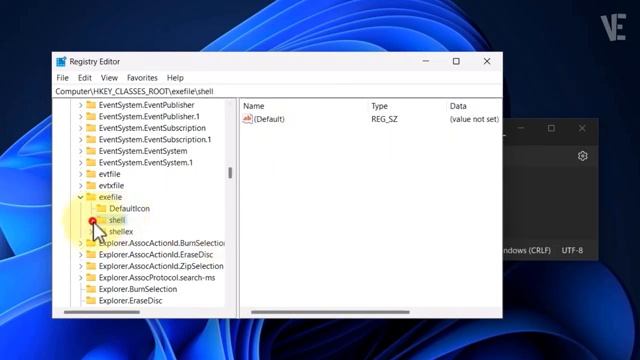The height and width of the screenshot is (360, 640).
Task: Click the (value not set) data cell
Action: click(474, 119)
